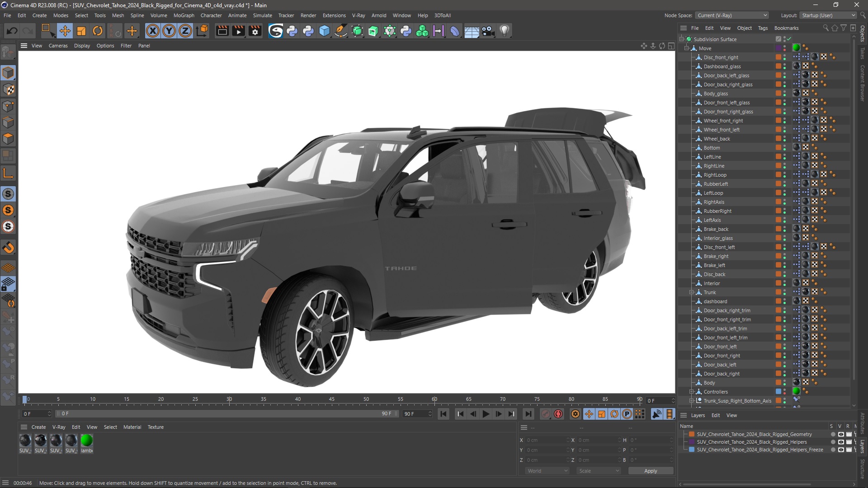Click blue layer swatch of Helpers_Freeze layer

[x=692, y=450]
